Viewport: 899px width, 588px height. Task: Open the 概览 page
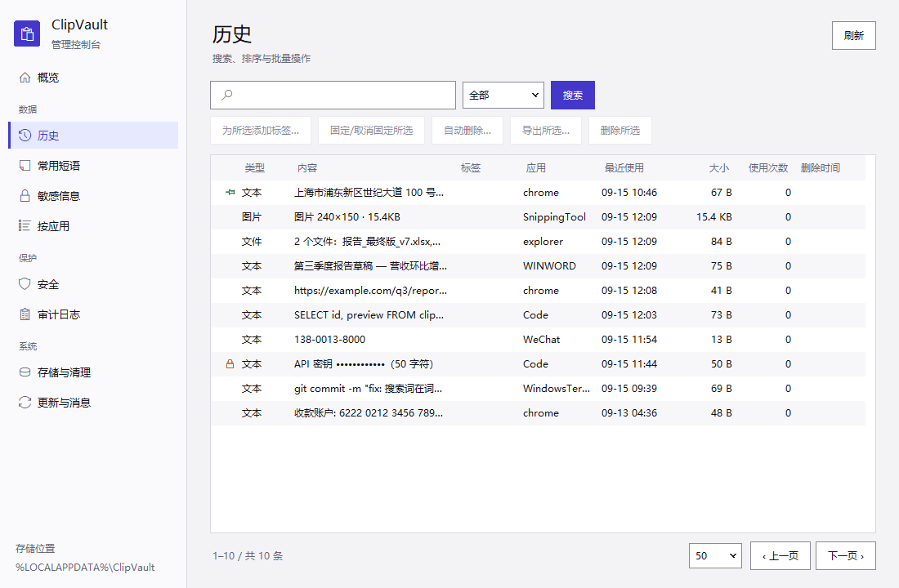pos(93,78)
